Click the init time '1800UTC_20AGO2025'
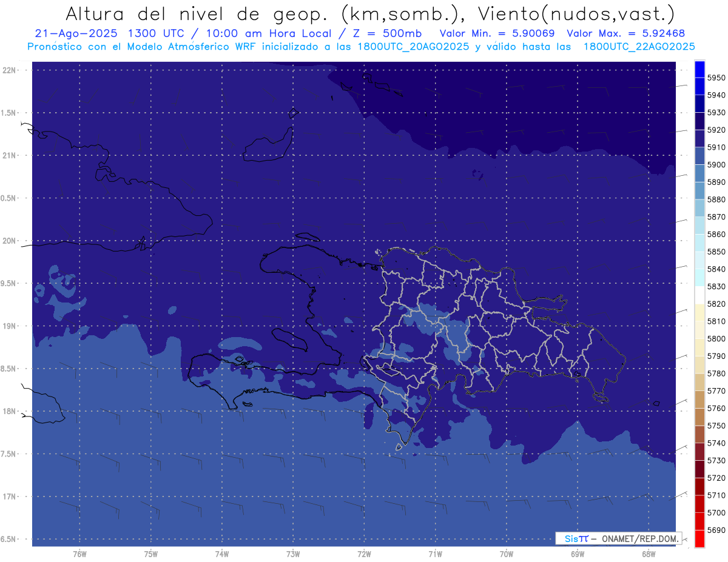This screenshot has width=728, height=562. coord(413,47)
